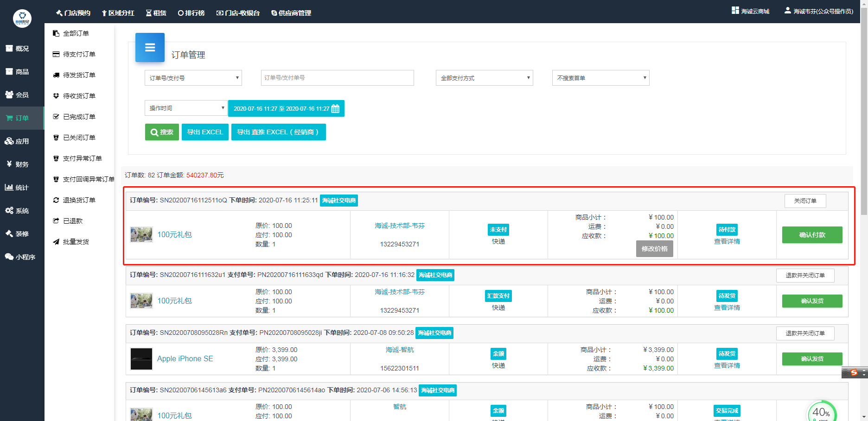Click 导出 EXCEL button
The image size is (868, 421).
[x=205, y=132]
